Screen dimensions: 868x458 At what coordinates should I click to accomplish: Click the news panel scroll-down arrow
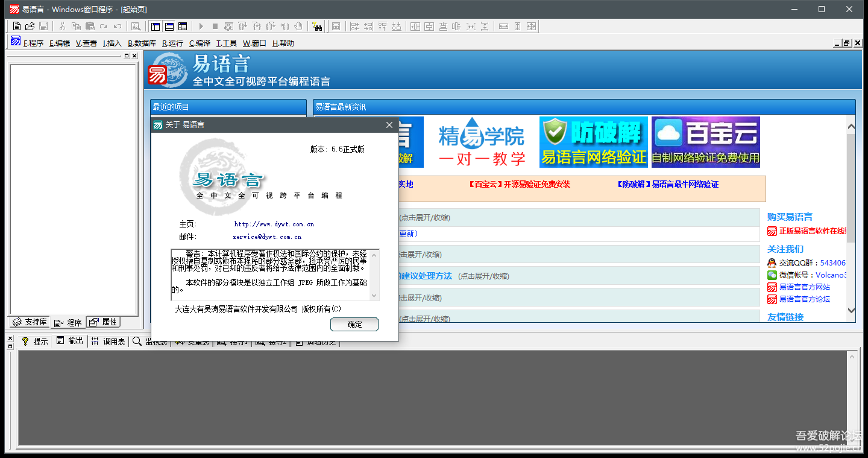click(851, 310)
